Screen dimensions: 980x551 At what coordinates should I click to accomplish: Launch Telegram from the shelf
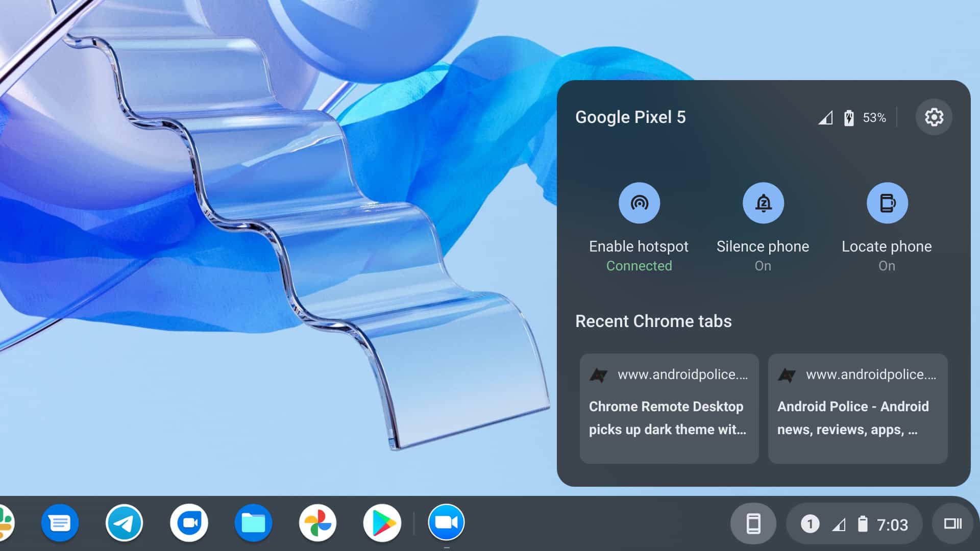click(x=125, y=523)
